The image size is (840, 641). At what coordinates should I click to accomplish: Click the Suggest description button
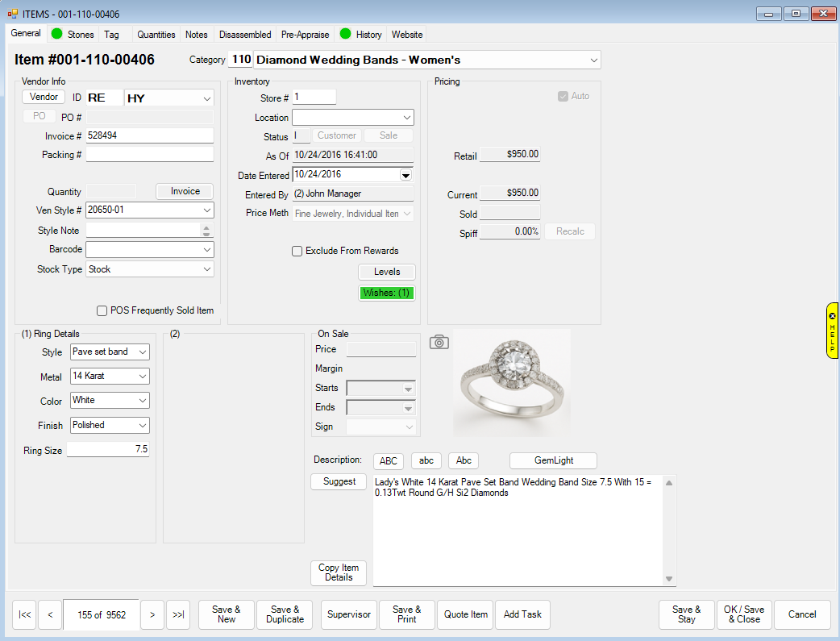(339, 481)
